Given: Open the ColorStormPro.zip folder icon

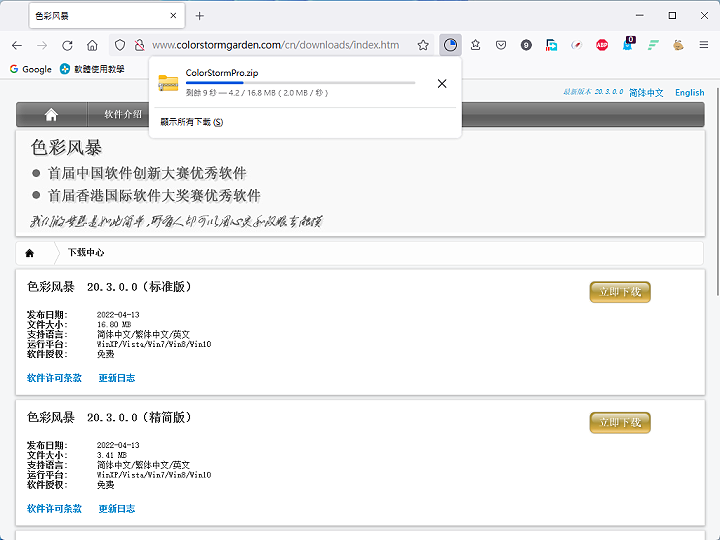Looking at the screenshot, I should click(x=168, y=83).
